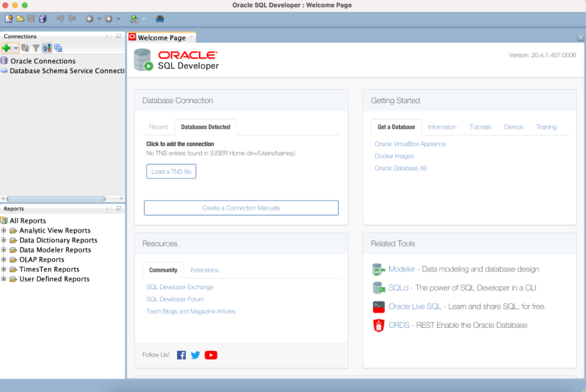Expand the Analytic View Reports node

(4, 230)
